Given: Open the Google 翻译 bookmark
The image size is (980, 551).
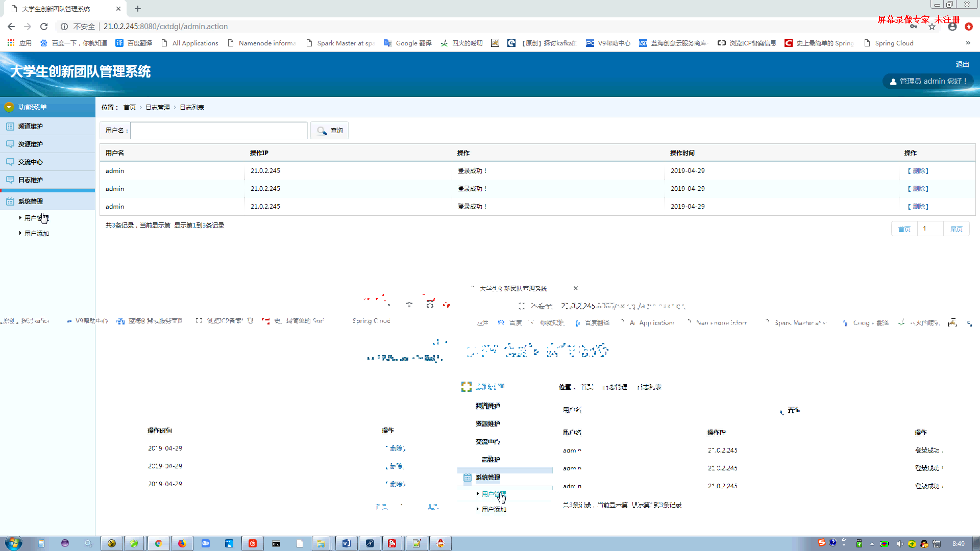Looking at the screenshot, I should (408, 43).
